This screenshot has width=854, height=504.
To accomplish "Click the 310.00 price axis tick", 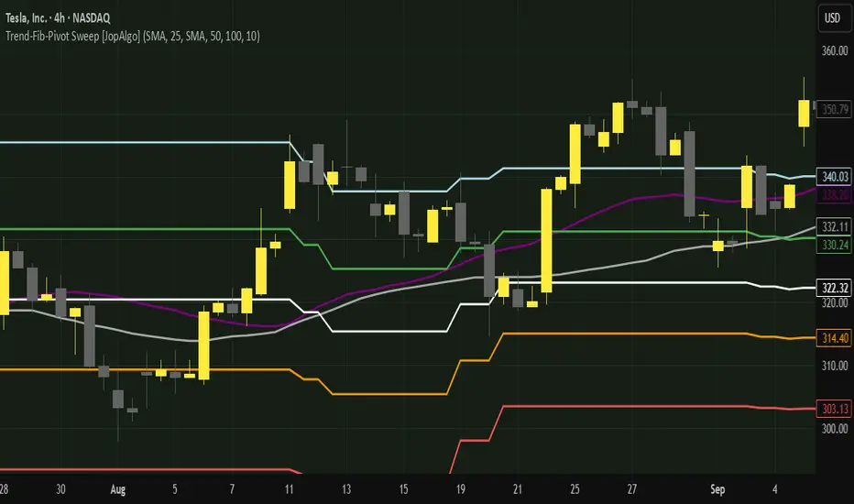I will pos(835,366).
